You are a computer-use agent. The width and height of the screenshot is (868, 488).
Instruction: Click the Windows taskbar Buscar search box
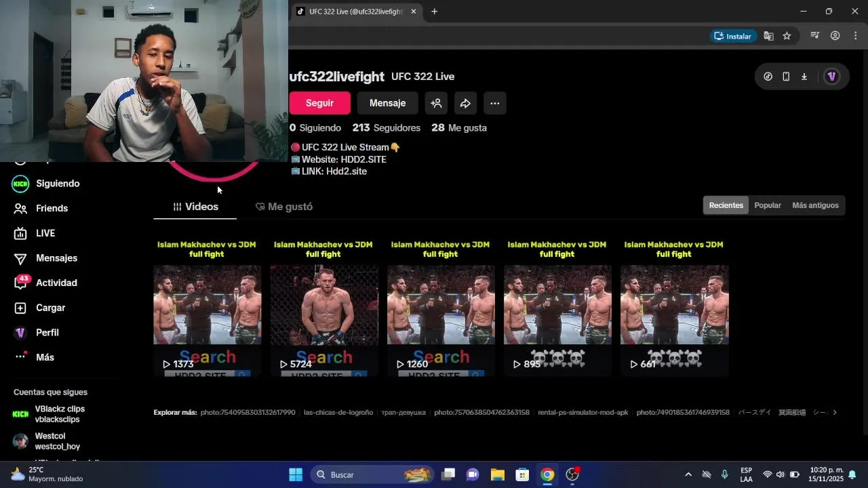372,474
